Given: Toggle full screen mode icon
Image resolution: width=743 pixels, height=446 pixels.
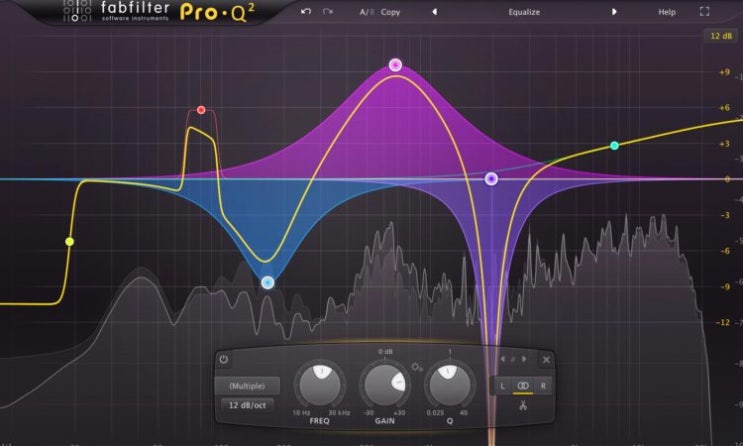Looking at the screenshot, I should (705, 12).
